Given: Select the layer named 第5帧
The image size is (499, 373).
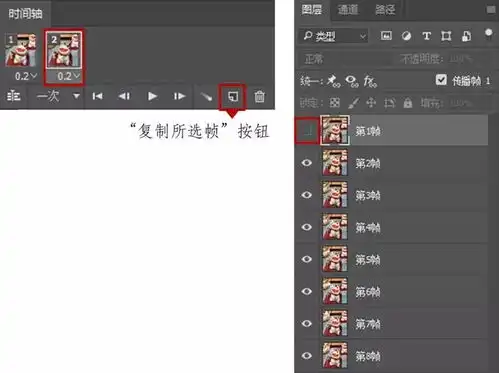Looking at the screenshot, I should click(368, 260).
